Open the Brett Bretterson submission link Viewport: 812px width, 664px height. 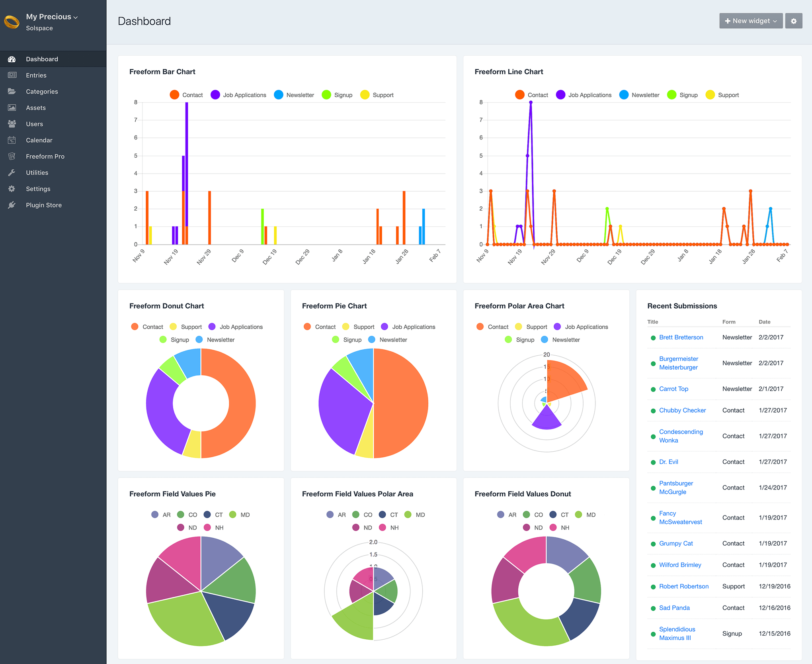pos(681,337)
